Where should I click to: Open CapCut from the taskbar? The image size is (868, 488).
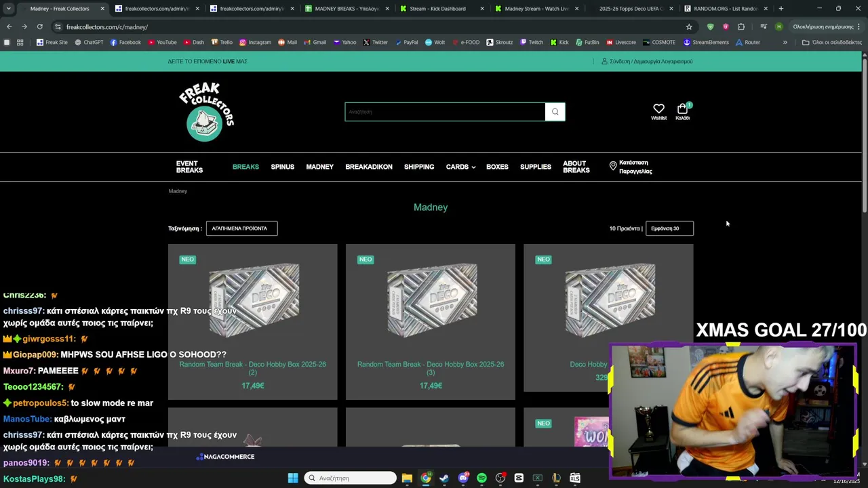[519, 478]
